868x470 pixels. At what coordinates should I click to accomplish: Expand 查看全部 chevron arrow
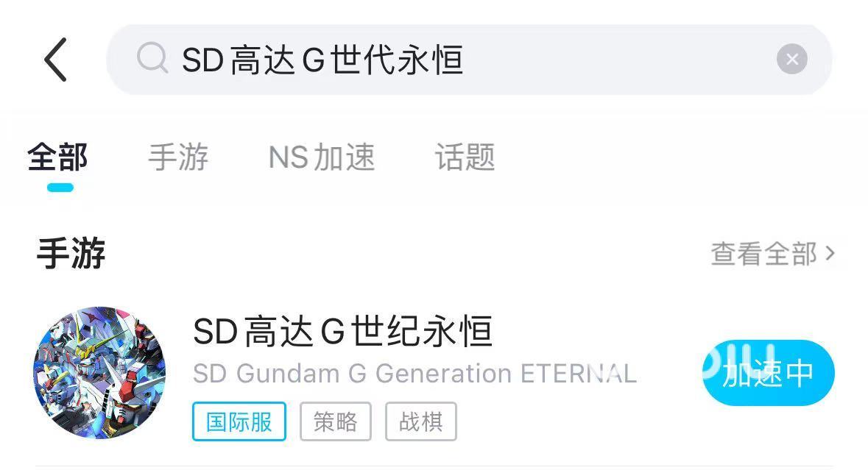coord(829,253)
